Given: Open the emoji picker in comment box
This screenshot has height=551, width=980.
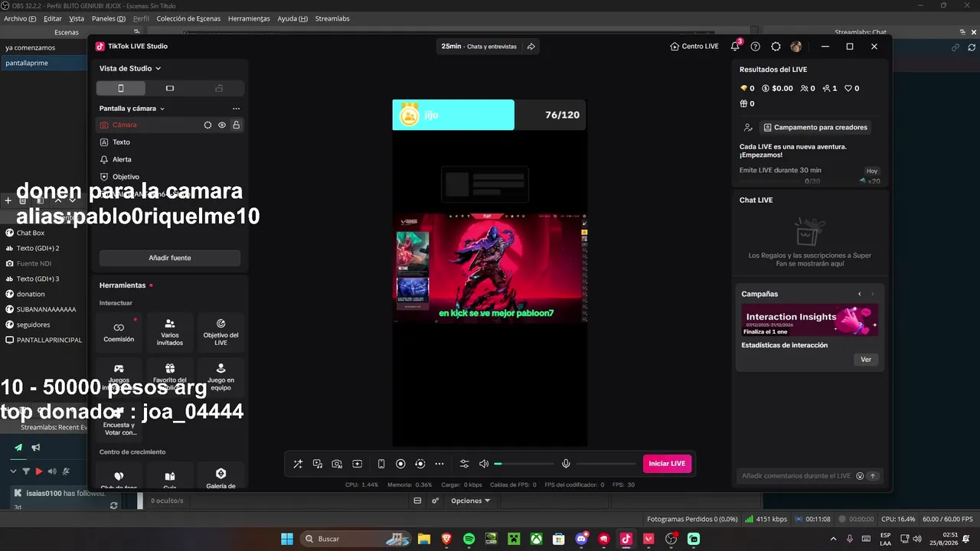Looking at the screenshot, I should coord(860,476).
